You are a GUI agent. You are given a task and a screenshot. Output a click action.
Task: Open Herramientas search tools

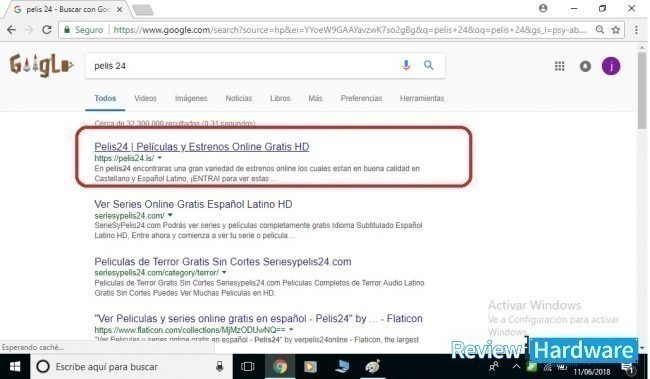(422, 98)
